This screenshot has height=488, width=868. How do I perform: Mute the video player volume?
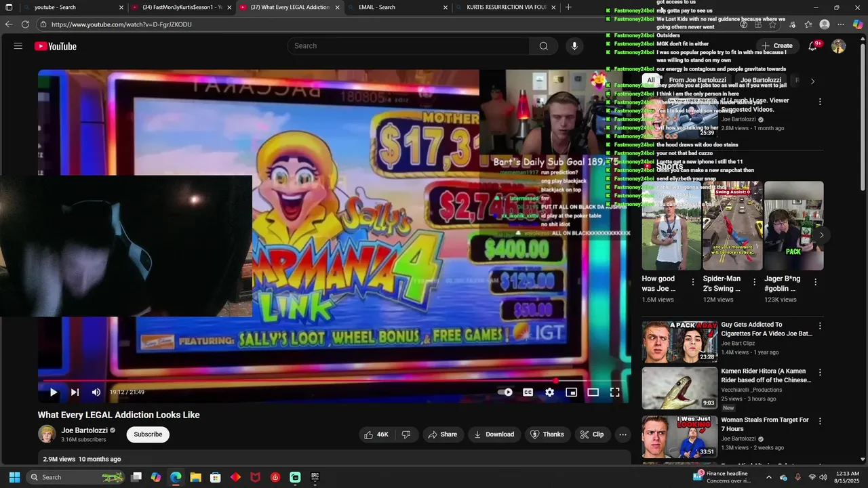pyautogui.click(x=96, y=392)
